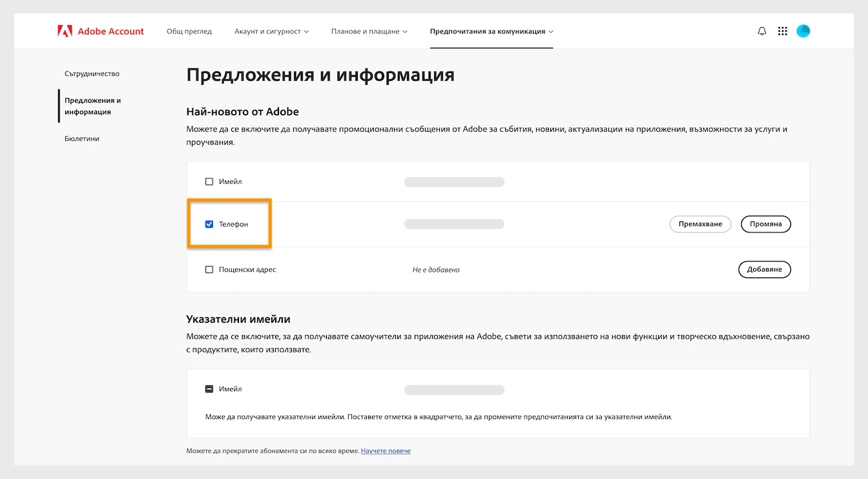This screenshot has height=479, width=868.
Task: Open the apps grid menu
Action: pyautogui.click(x=782, y=30)
